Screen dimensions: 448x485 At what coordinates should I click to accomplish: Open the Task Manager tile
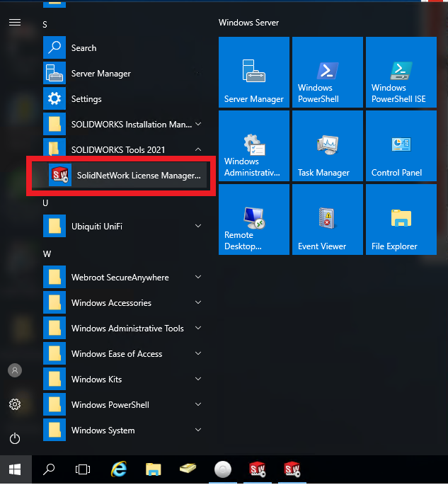[328, 146]
